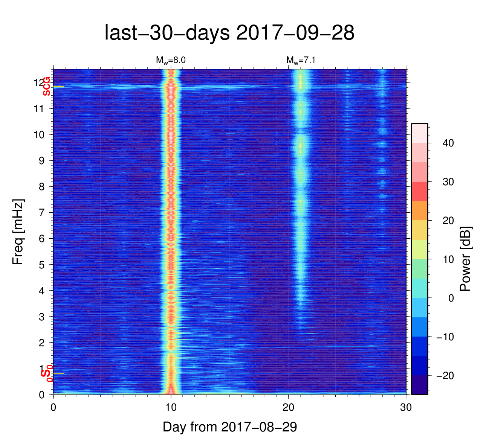Click the Freq [mHz] axis label

18,232
